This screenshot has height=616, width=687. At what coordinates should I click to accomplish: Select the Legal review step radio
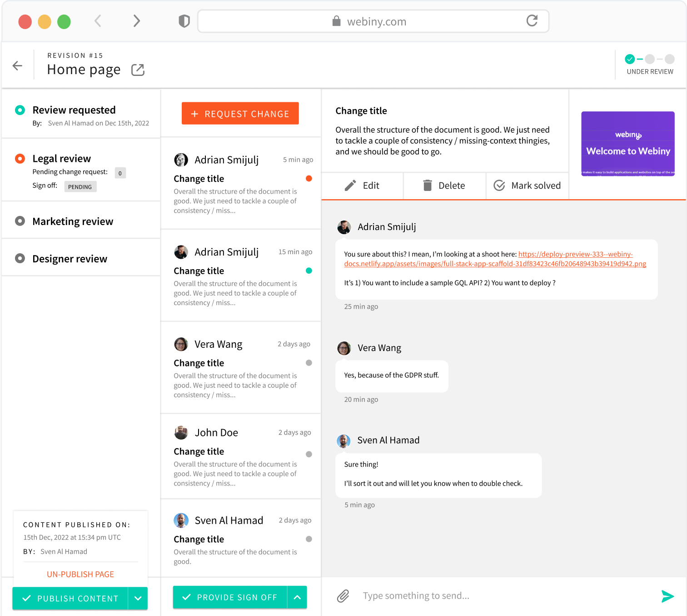[x=20, y=159]
